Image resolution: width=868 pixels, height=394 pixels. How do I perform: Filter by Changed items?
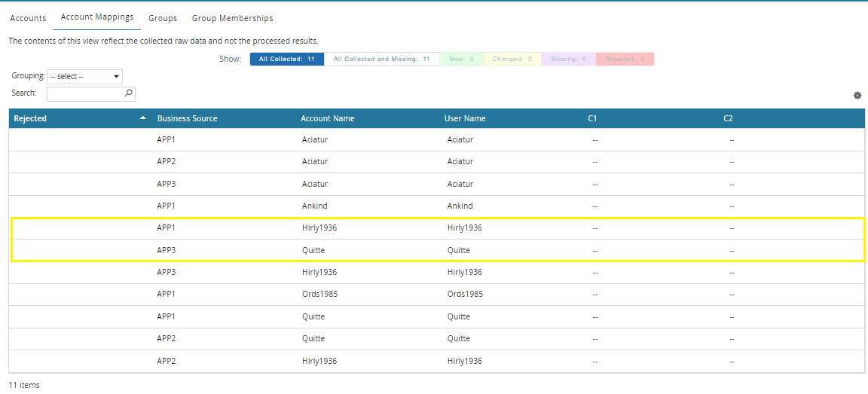tap(512, 59)
